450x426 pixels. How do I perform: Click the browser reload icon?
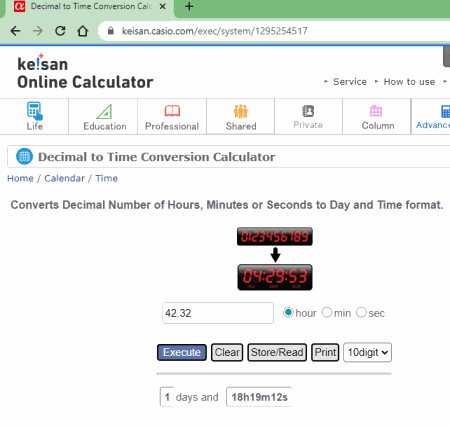coord(60,31)
